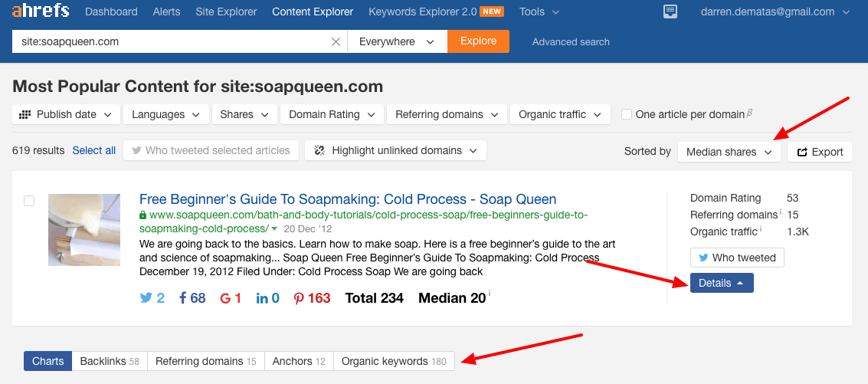Open Site Explorer
The width and height of the screenshot is (868, 384).
point(226,11)
